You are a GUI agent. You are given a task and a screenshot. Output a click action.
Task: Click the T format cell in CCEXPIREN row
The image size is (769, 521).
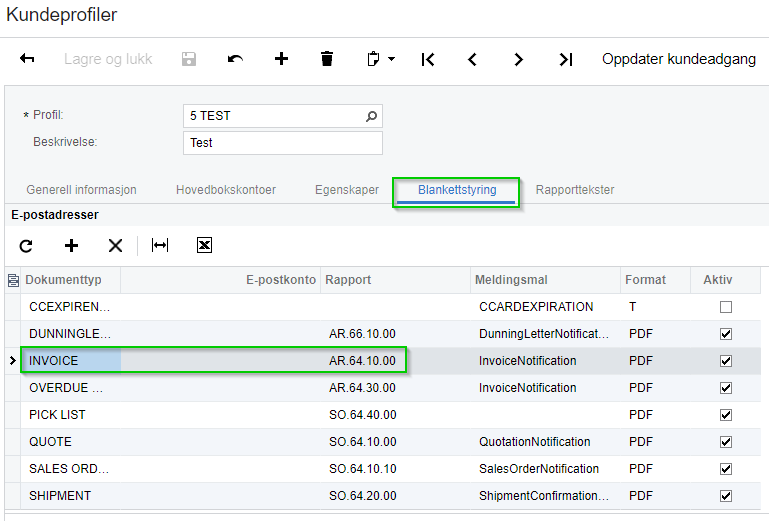656,307
